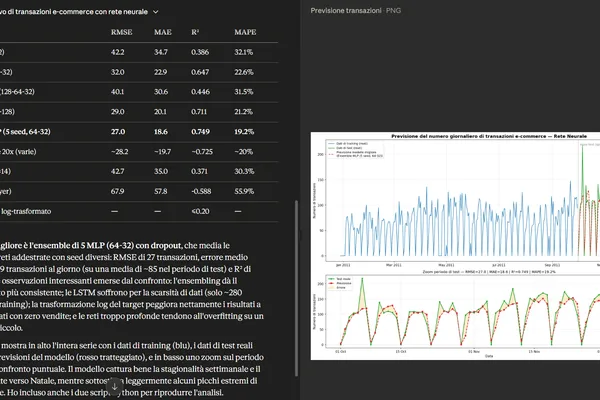The image size is (600, 400).
Task: Click the 'log-trasformato' row label
Action: point(26,211)
